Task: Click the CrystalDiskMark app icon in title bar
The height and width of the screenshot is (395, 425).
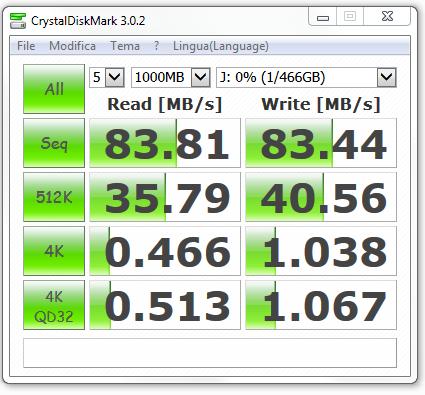Action: [18, 21]
